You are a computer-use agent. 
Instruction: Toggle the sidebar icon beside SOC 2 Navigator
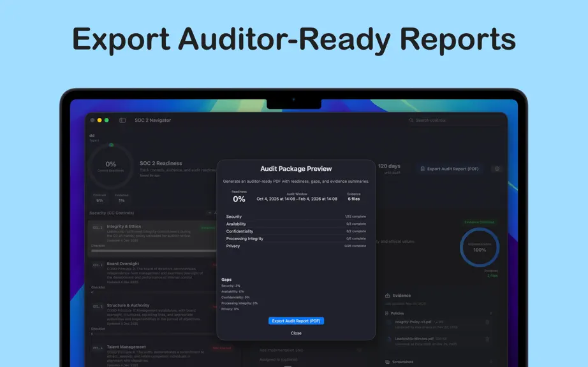[122, 120]
